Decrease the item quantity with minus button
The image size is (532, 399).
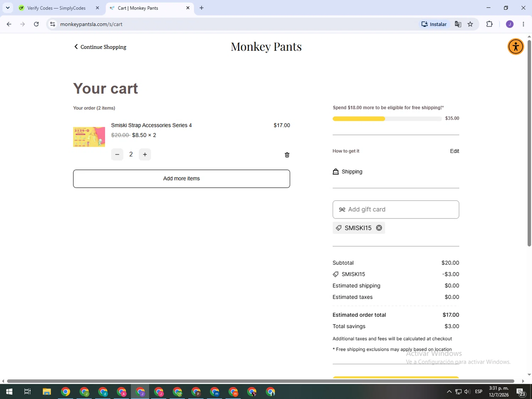(x=117, y=154)
